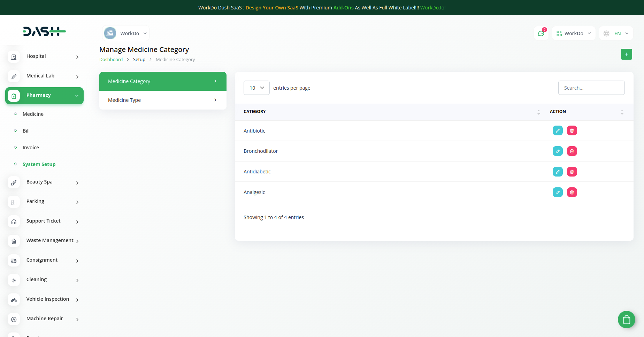The height and width of the screenshot is (337, 644).
Task: Open the chat messages icon
Action: tap(541, 33)
